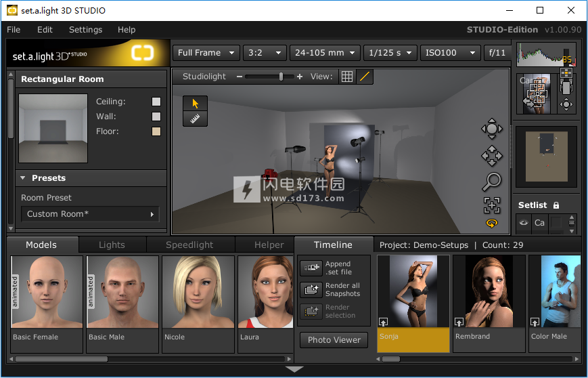The width and height of the screenshot is (588, 378).
Task: Click the magnifier zoom tool
Action: click(492, 182)
